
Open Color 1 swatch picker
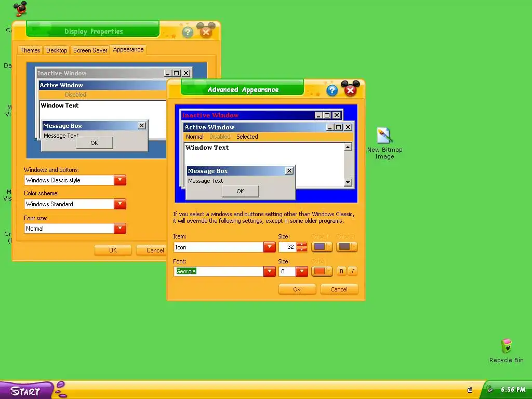(322, 247)
